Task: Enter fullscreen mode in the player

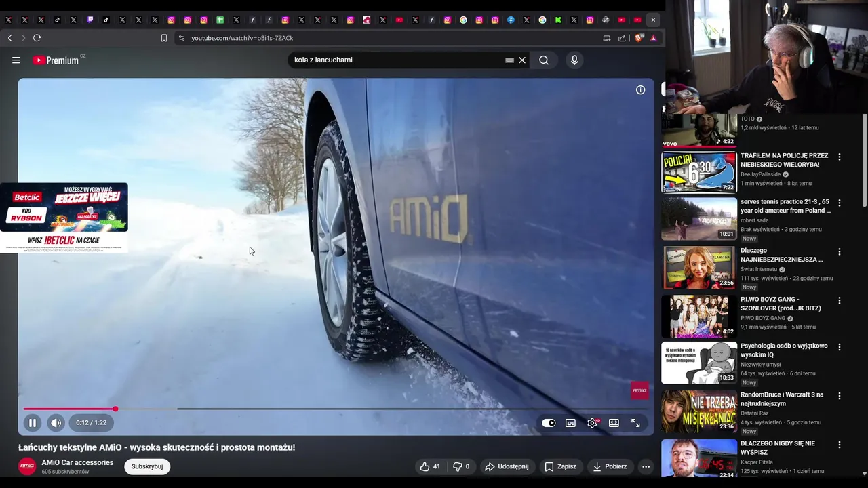Action: (x=635, y=423)
